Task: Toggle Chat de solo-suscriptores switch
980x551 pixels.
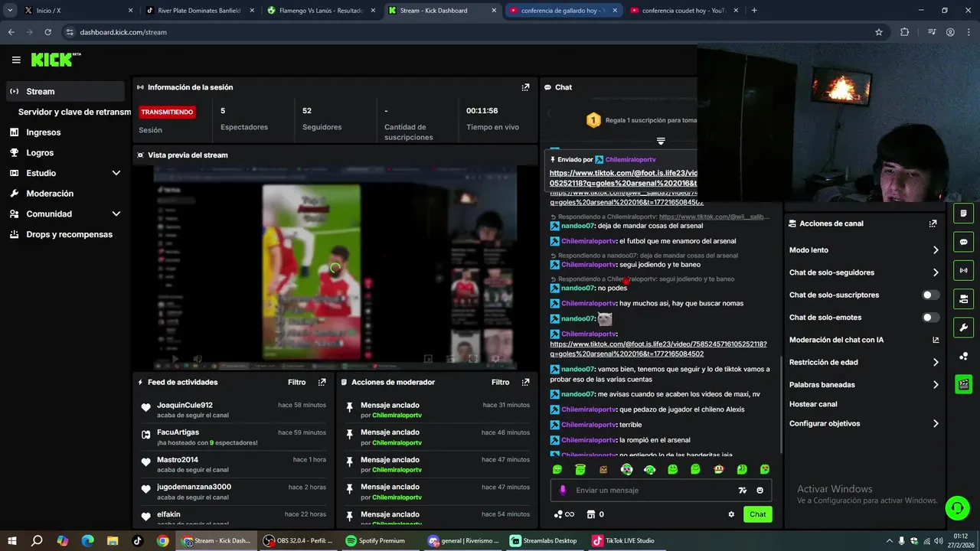Action: point(931,295)
